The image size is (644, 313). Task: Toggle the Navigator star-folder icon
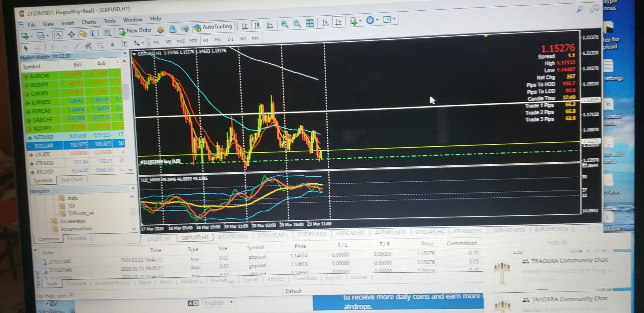point(83,34)
